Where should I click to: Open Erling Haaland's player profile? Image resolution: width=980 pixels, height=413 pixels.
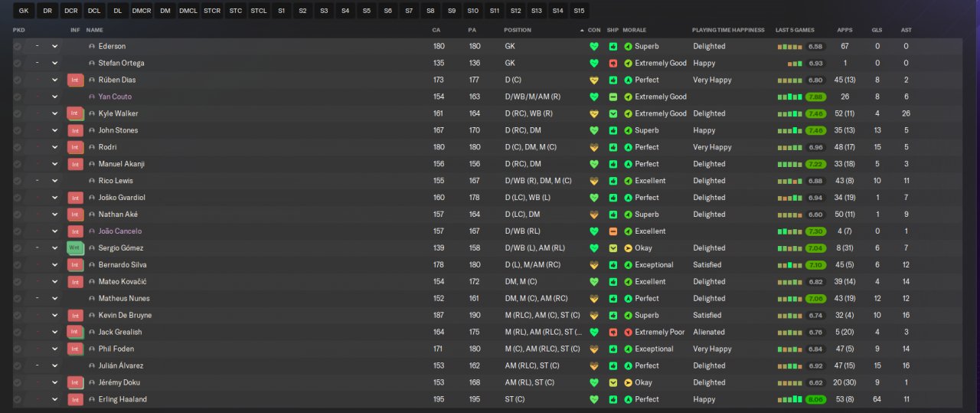click(x=122, y=399)
